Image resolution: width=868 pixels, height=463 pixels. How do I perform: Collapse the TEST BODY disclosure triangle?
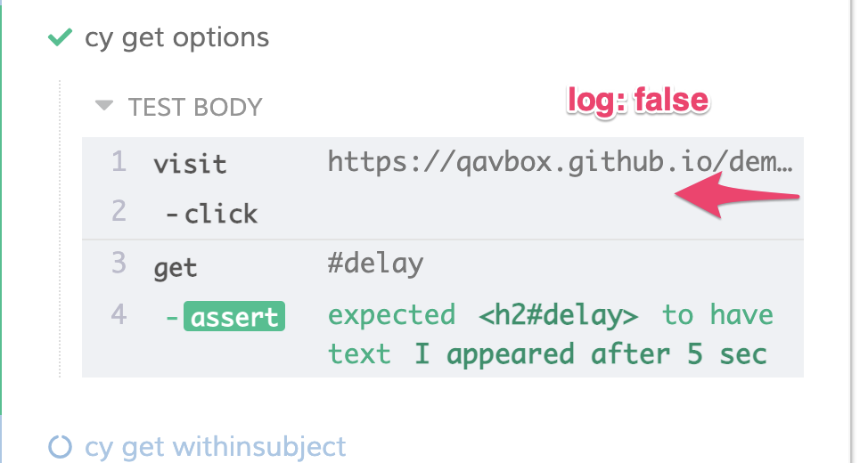(104, 106)
